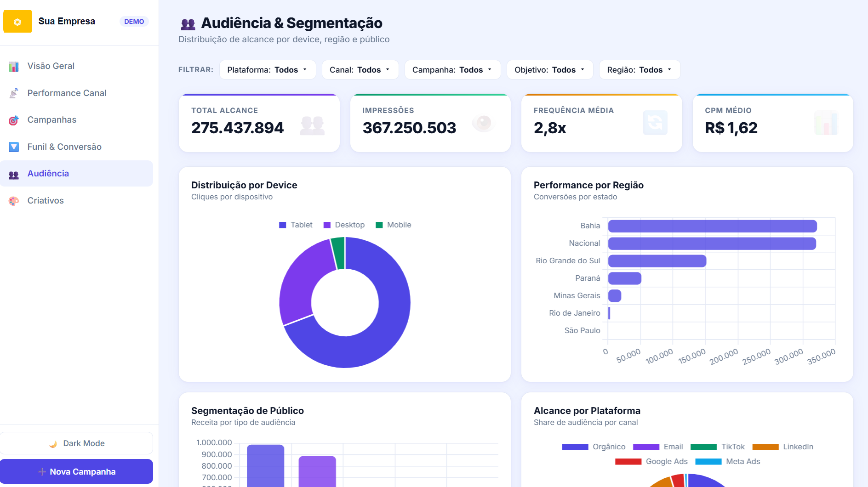Click the Nacional bar in region chart
The image size is (868, 487).
click(x=712, y=243)
